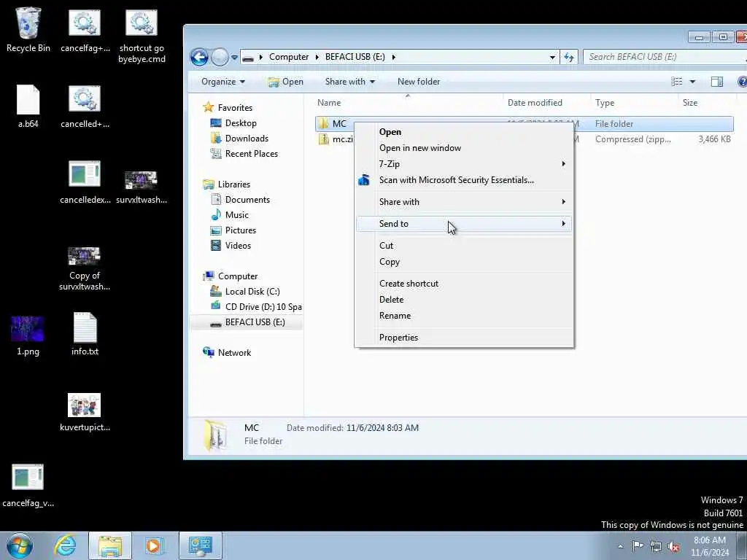Open the Share with toolbar dropdown
This screenshot has width=747, height=560.
[x=349, y=82]
